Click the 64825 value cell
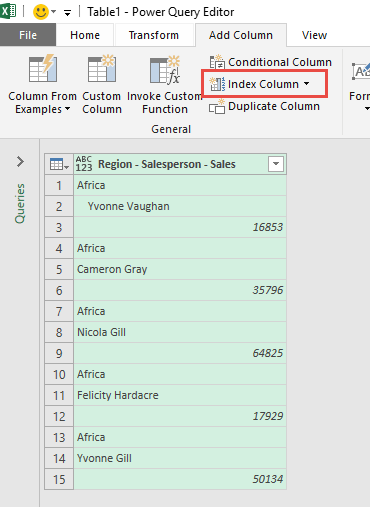The width and height of the screenshot is (370, 507). [x=180, y=353]
